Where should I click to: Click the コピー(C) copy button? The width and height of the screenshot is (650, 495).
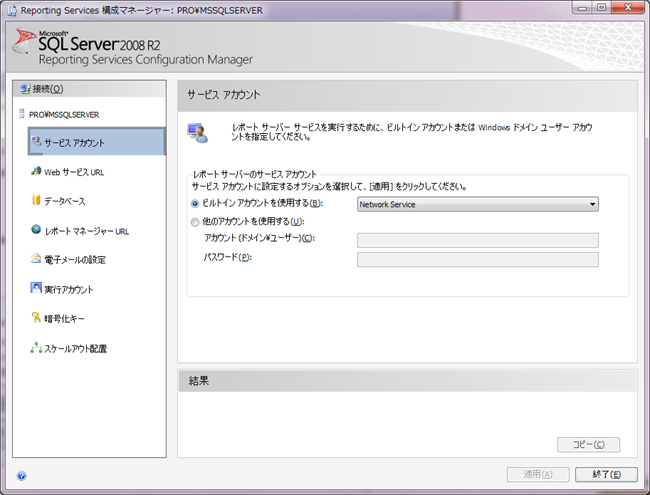pos(588,444)
